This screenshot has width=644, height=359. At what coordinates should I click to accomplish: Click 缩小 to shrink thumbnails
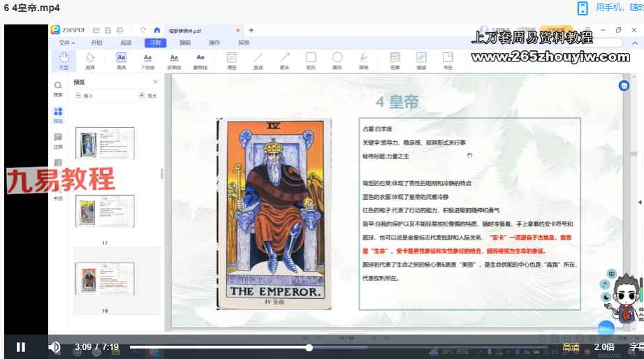pyautogui.click(x=85, y=96)
